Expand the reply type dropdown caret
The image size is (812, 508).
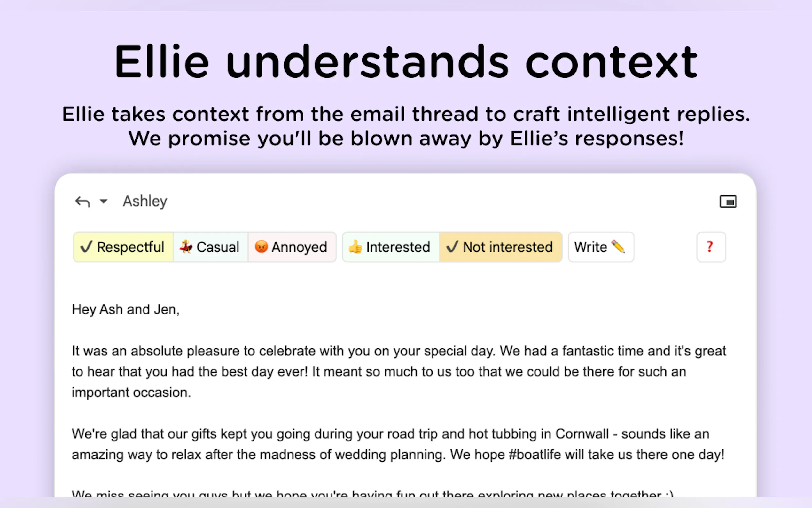coord(104,202)
